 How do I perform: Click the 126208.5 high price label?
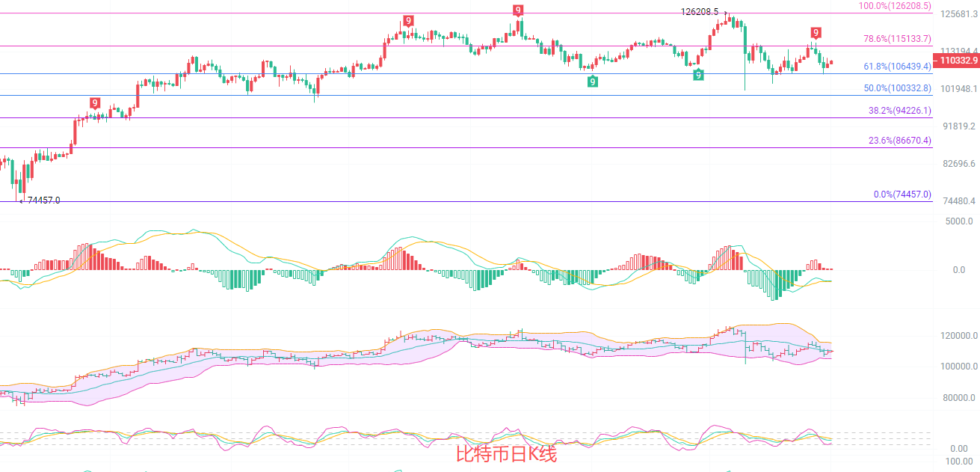click(700, 12)
